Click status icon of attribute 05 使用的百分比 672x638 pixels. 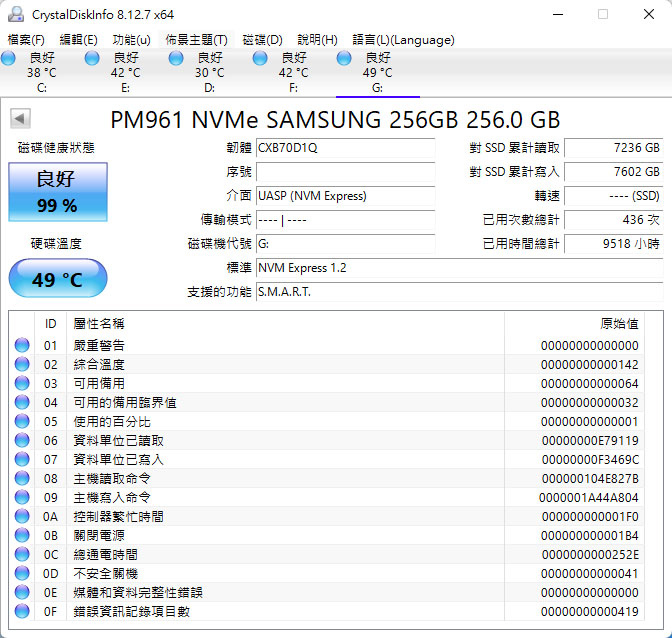[22, 421]
